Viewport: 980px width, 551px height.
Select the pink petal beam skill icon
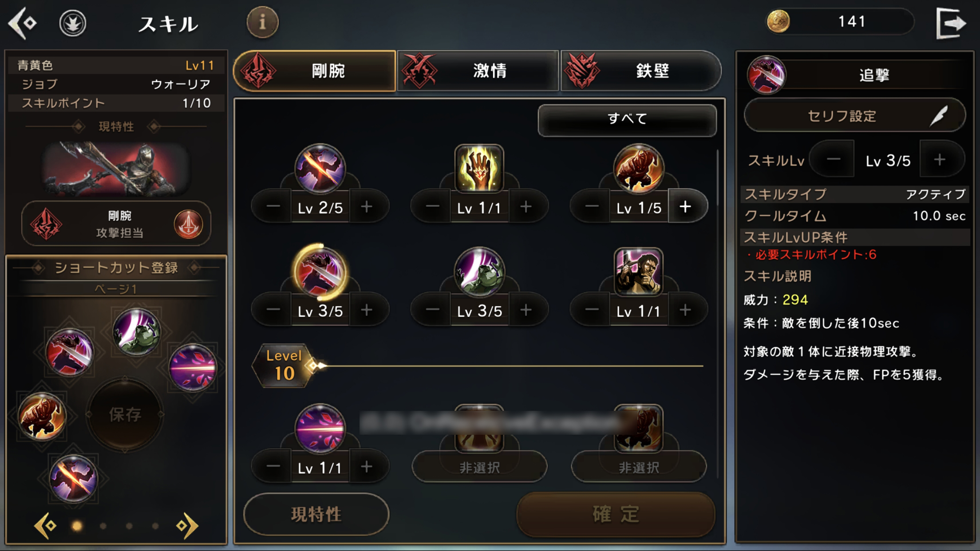click(x=320, y=428)
